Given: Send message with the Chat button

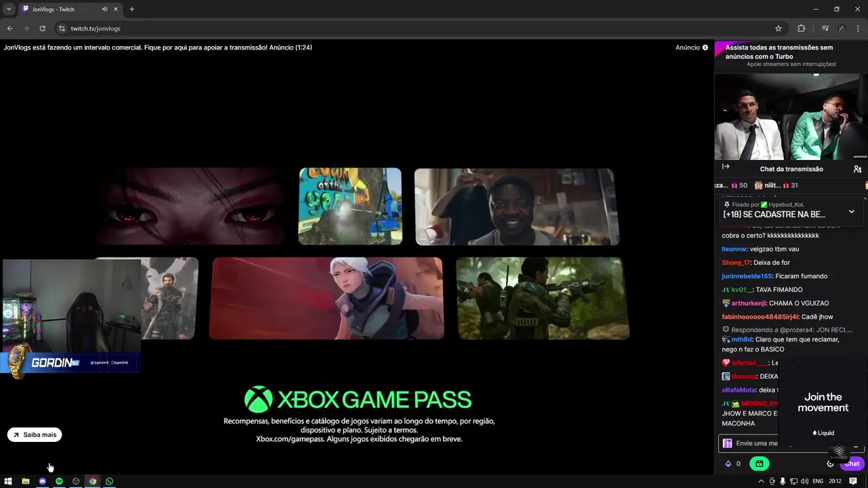Looking at the screenshot, I should pos(852,464).
